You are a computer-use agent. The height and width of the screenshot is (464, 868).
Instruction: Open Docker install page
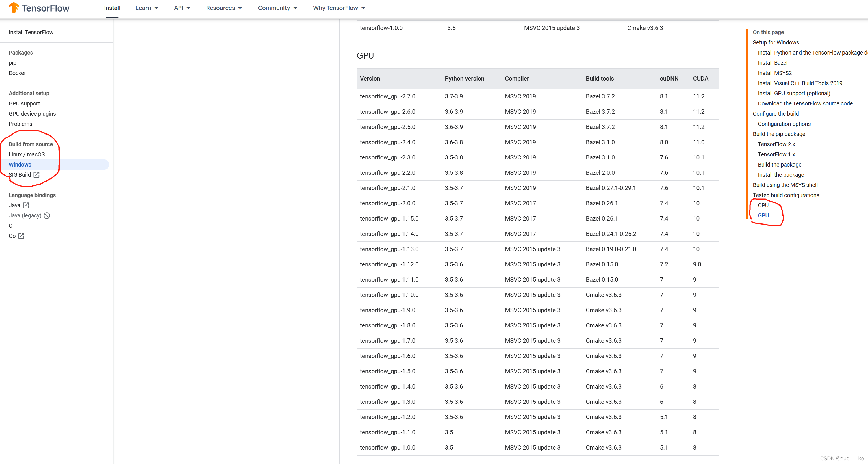(x=17, y=73)
